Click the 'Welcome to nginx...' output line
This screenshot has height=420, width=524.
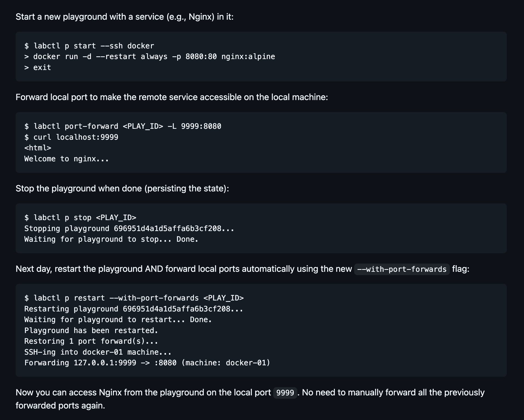click(x=66, y=159)
